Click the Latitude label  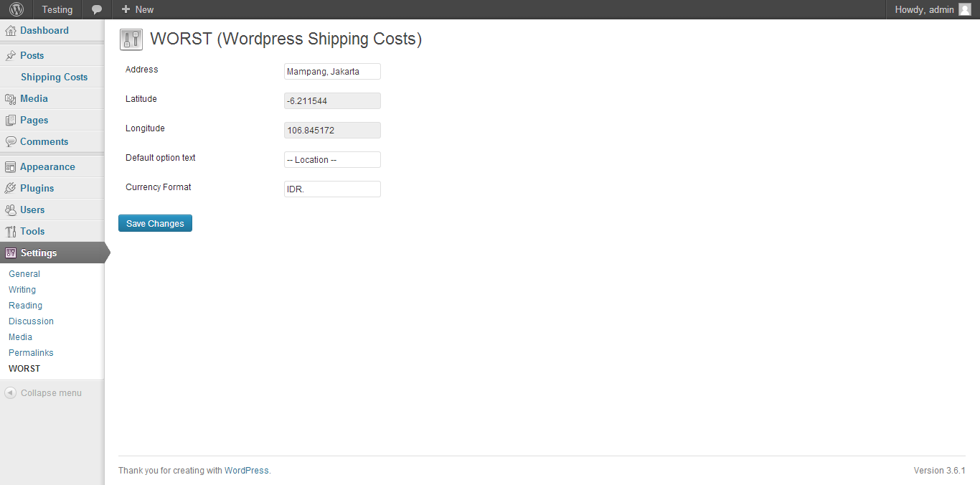141,99
